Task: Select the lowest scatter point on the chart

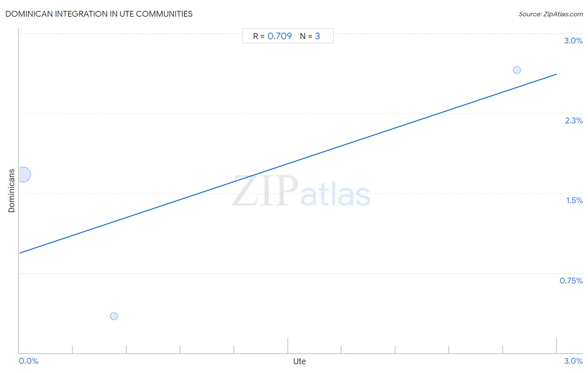Action: [114, 316]
